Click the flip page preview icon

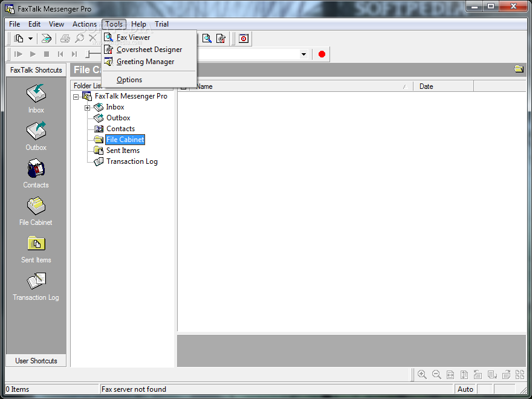pyautogui.click(x=492, y=374)
